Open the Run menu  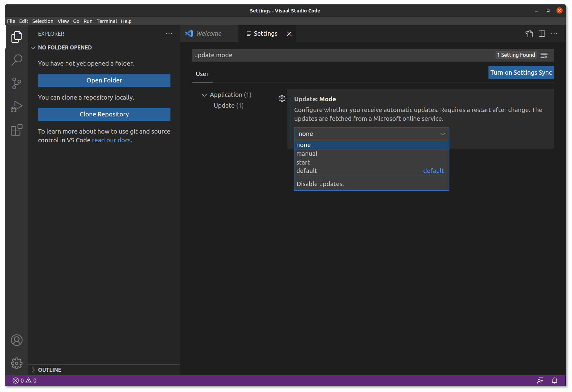[88, 21]
